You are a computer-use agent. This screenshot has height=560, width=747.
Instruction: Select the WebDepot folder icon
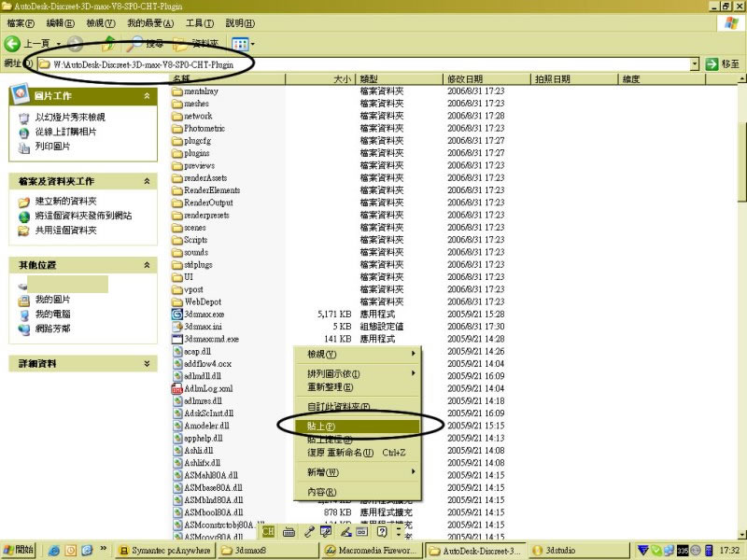177,301
